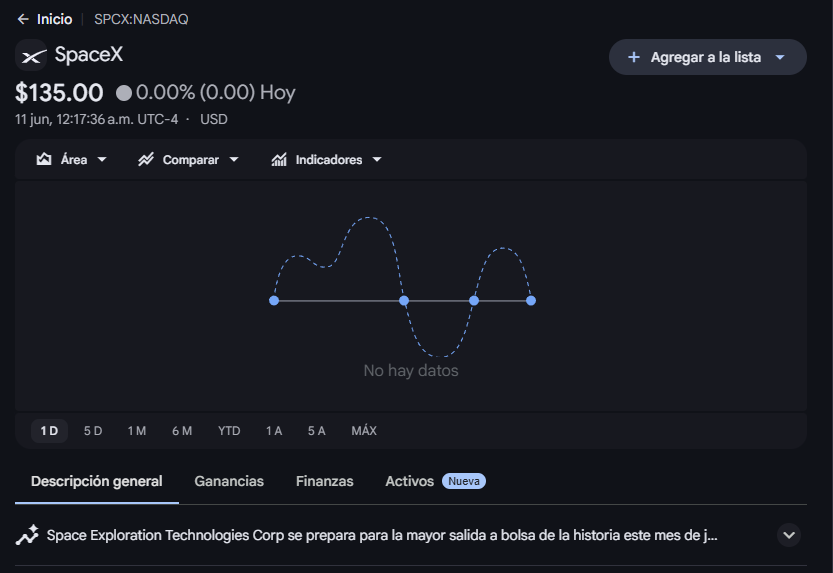Viewport: 833px width, 573px height.
Task: Select the YTD time range
Action: pos(229,431)
